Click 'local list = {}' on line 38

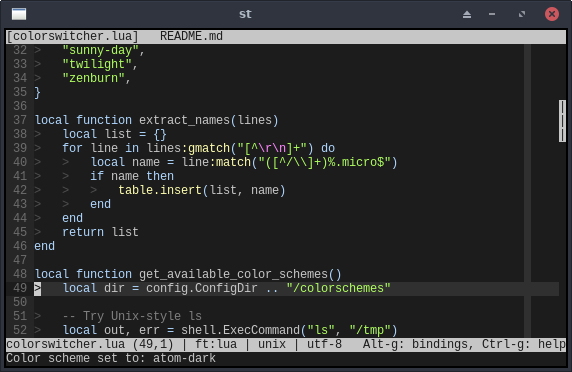click(115, 134)
